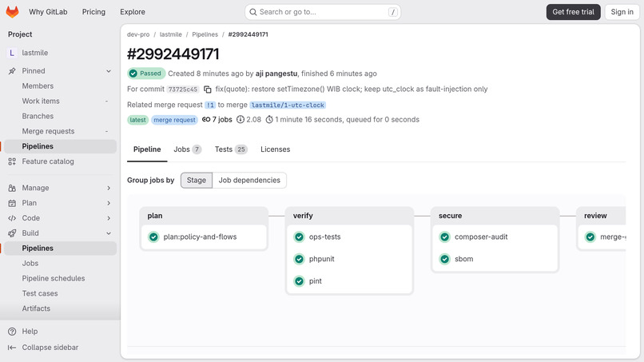Click dev-pro breadcrumb
644x362 pixels.
point(138,34)
